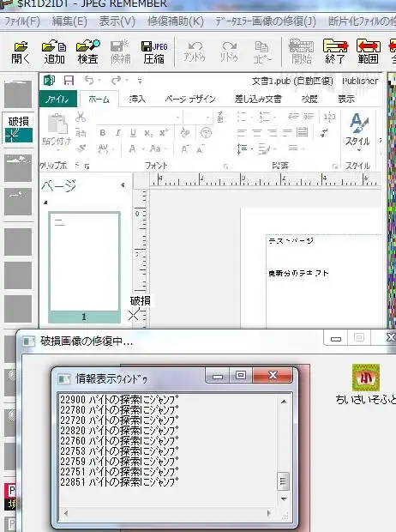396x532 pixels.
Task: Click the 候補 (candidate) toolbar icon
Action: [x=120, y=52]
